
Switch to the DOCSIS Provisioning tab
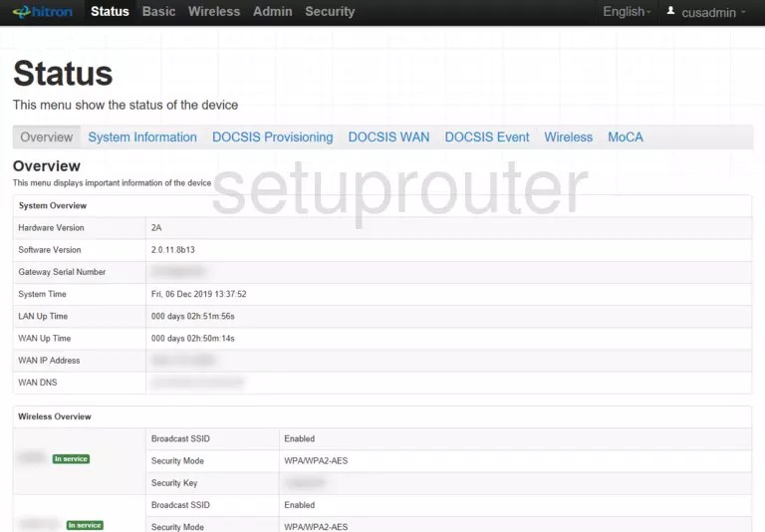pyautogui.click(x=272, y=137)
